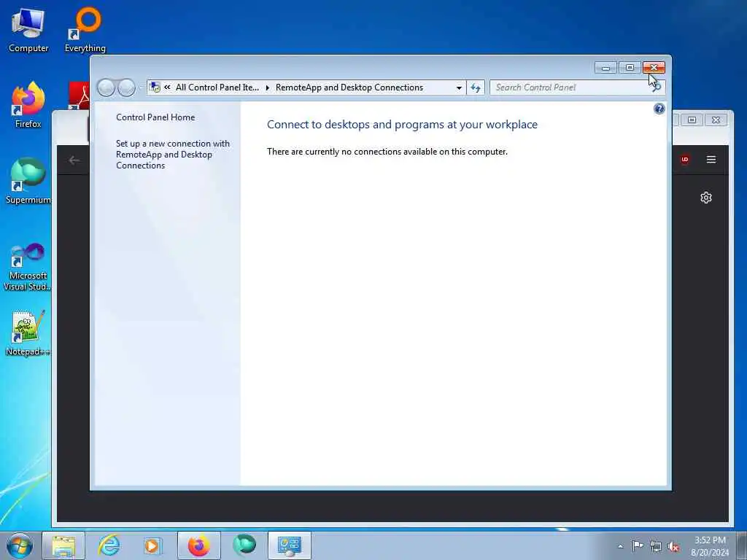Refresh the Control Panel address bar

pyautogui.click(x=476, y=87)
